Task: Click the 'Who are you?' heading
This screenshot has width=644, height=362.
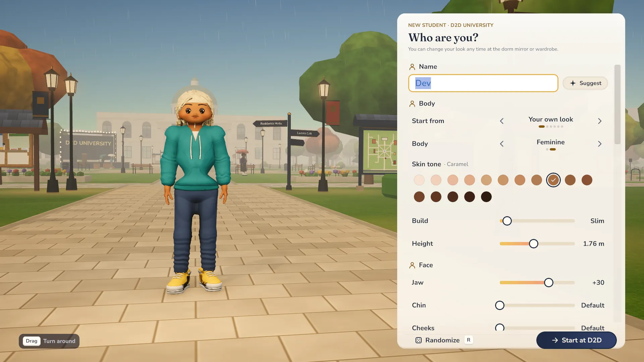Action: pos(443,38)
